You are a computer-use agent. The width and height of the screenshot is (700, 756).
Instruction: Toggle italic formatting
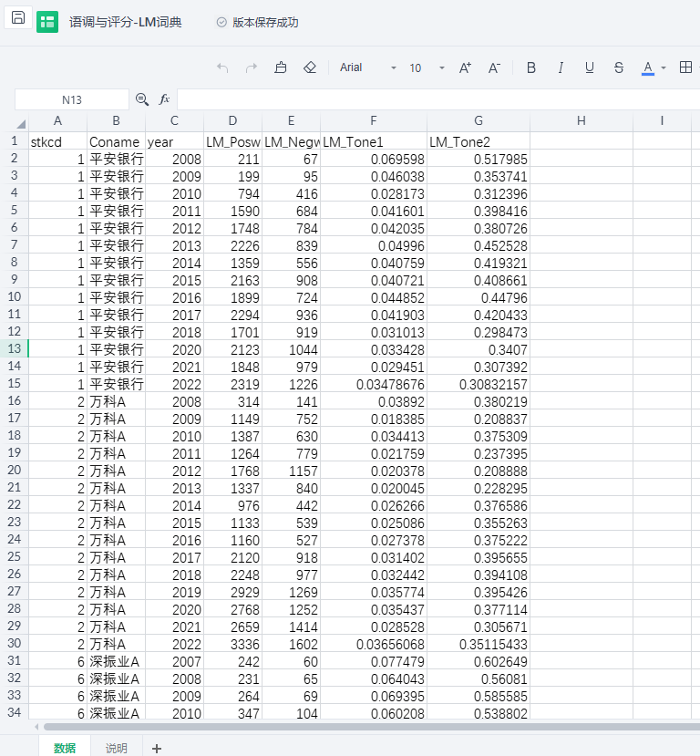point(561,68)
